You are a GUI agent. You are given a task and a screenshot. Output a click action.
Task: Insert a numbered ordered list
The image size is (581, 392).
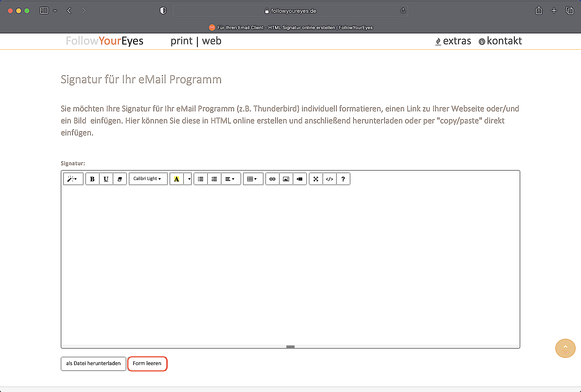pyautogui.click(x=214, y=179)
